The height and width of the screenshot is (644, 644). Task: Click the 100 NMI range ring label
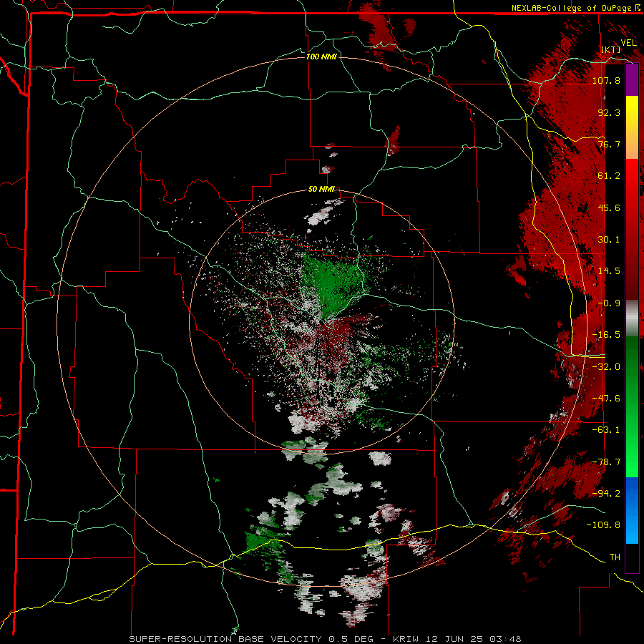click(x=321, y=57)
